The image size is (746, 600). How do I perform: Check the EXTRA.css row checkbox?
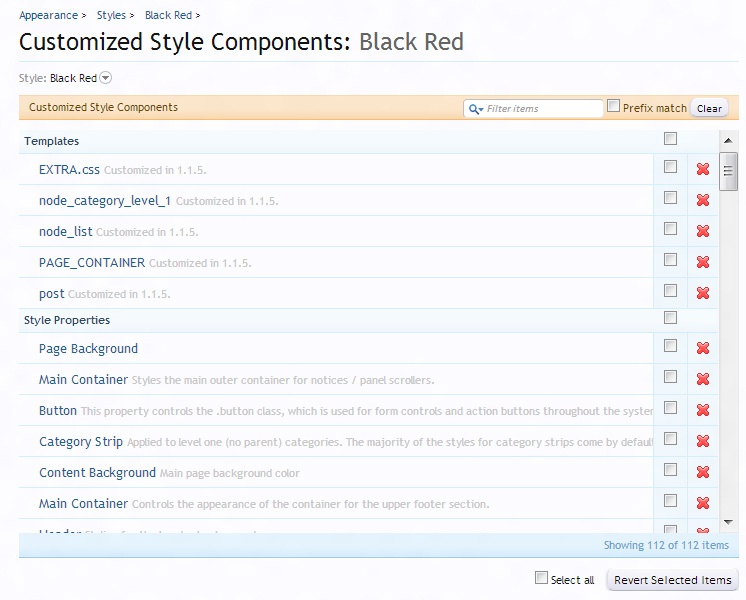coord(670,167)
